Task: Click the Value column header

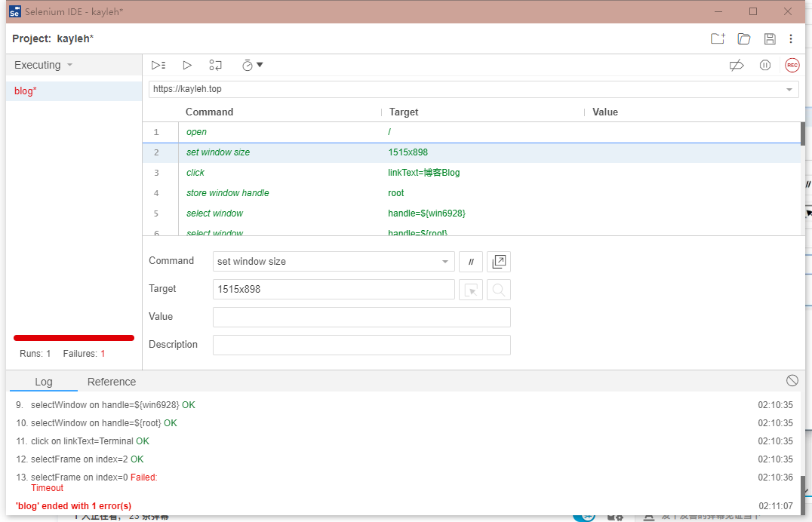Action: pos(605,112)
